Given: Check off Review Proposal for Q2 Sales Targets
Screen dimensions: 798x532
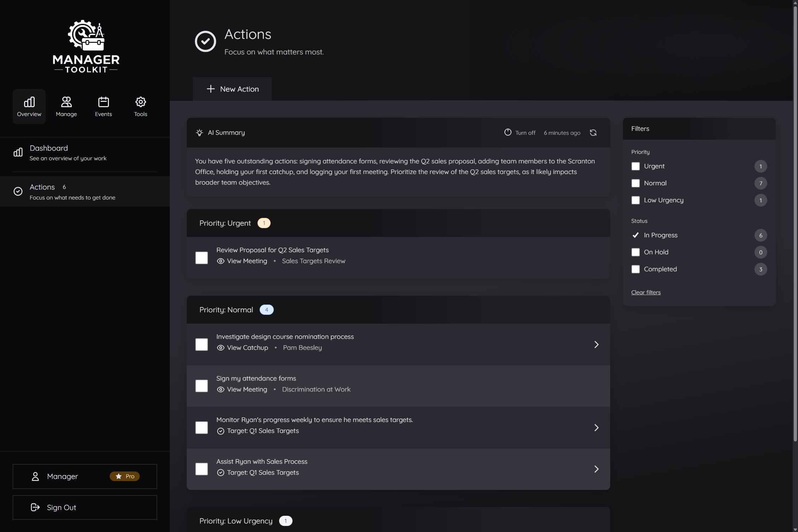Looking at the screenshot, I should pyautogui.click(x=201, y=258).
